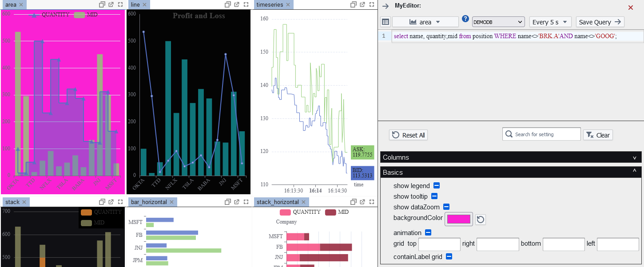
Task: Expand the Columns settings section
Action: pyautogui.click(x=511, y=157)
